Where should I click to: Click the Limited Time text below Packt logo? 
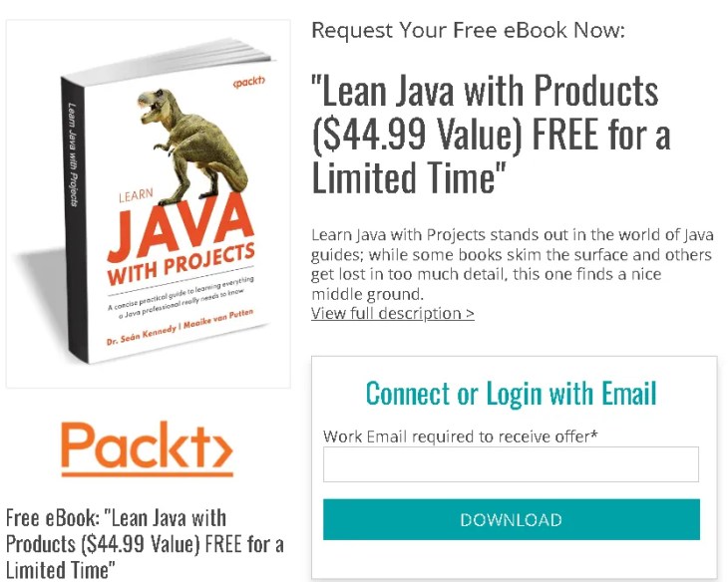pos(61,570)
